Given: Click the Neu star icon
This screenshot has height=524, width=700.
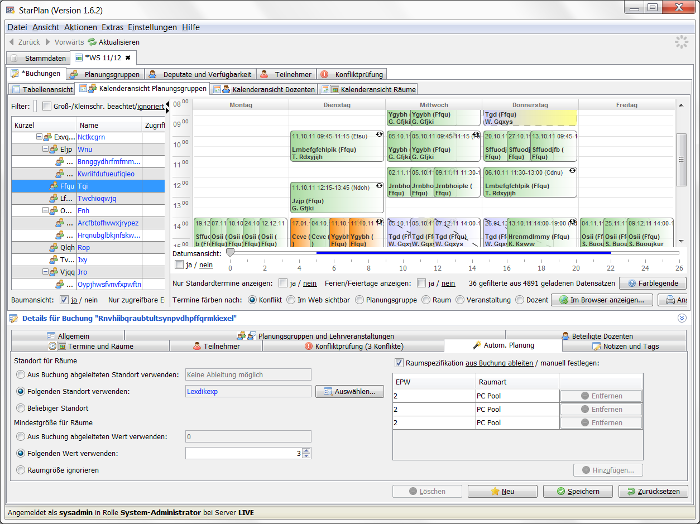Looking at the screenshot, I should 495,491.
